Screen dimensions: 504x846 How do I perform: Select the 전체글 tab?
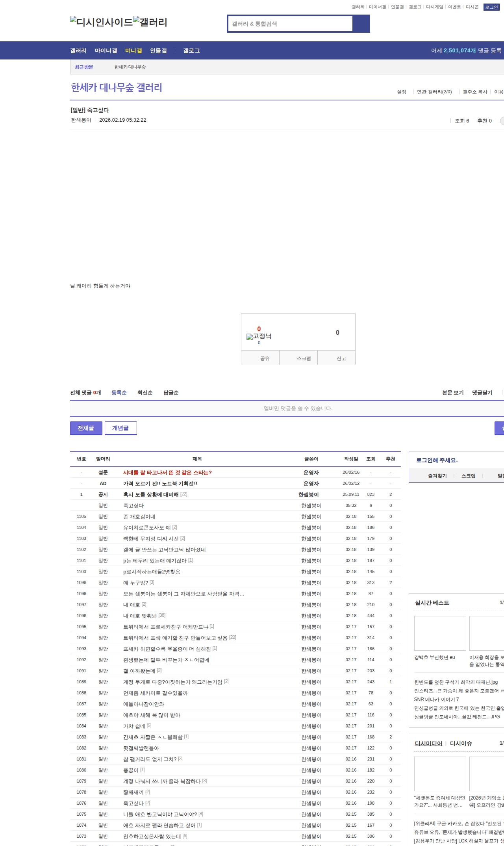click(86, 428)
